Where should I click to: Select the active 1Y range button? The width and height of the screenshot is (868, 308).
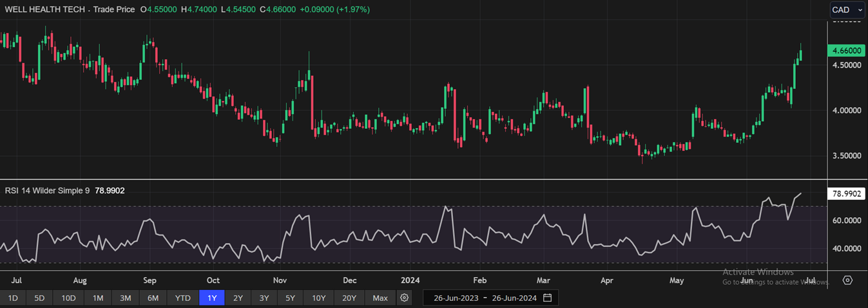(212, 298)
